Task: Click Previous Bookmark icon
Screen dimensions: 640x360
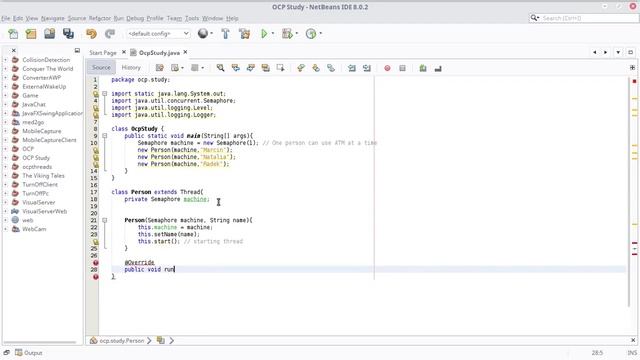Action: point(301,68)
